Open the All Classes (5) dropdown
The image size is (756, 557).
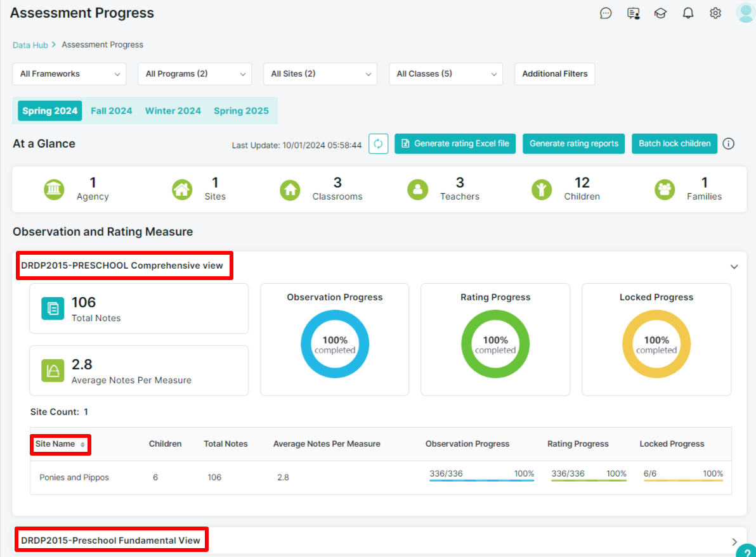[446, 74]
